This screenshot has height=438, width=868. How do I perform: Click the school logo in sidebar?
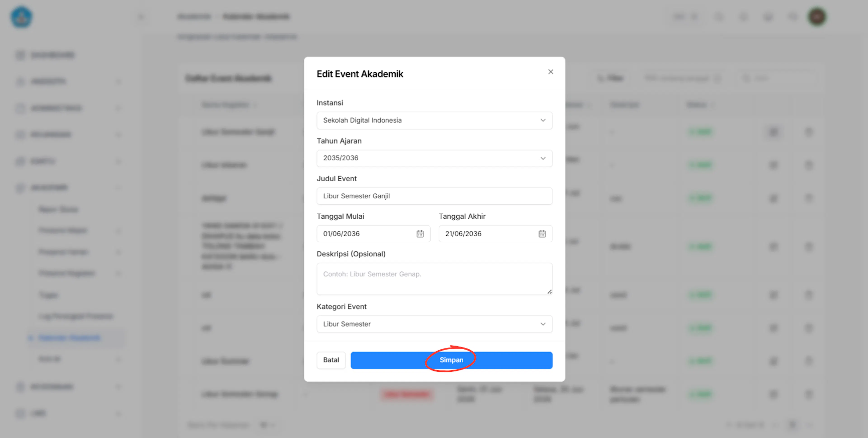point(21,17)
